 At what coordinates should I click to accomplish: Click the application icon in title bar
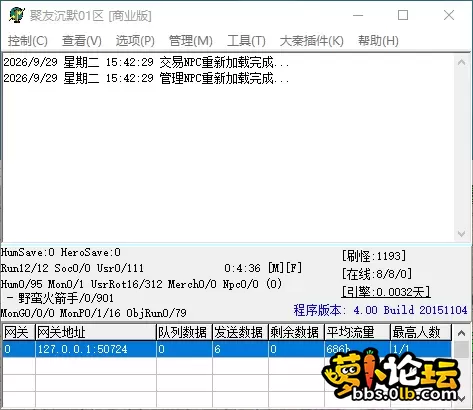point(17,15)
